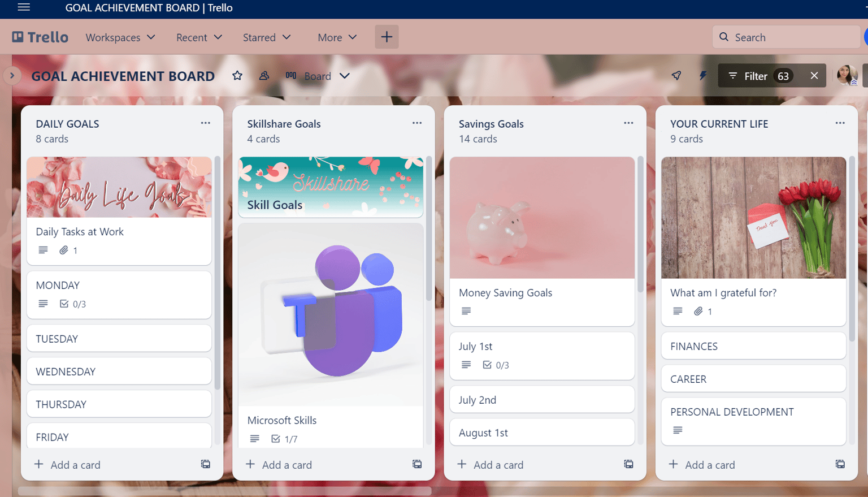Create from template in Skillshare Goals
The image size is (868, 497).
[x=417, y=464]
